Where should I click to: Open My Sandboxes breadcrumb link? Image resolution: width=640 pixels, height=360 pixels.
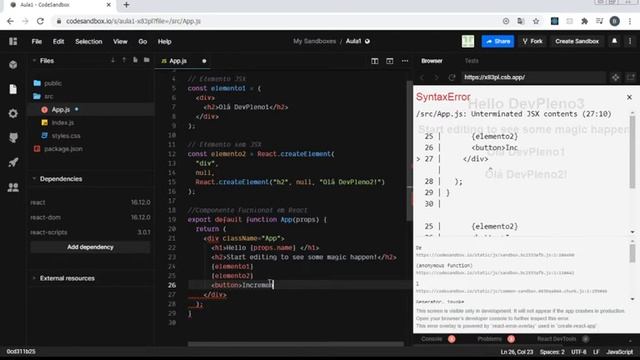pos(314,41)
